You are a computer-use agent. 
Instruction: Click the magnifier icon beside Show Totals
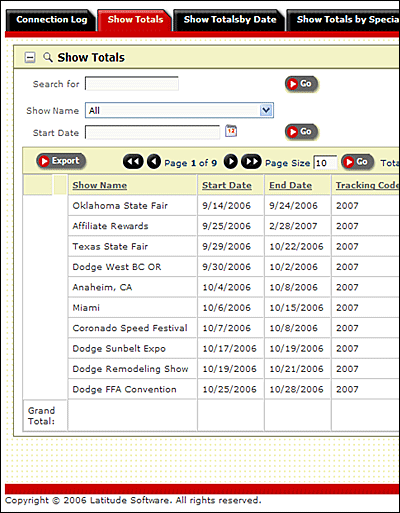[48, 57]
